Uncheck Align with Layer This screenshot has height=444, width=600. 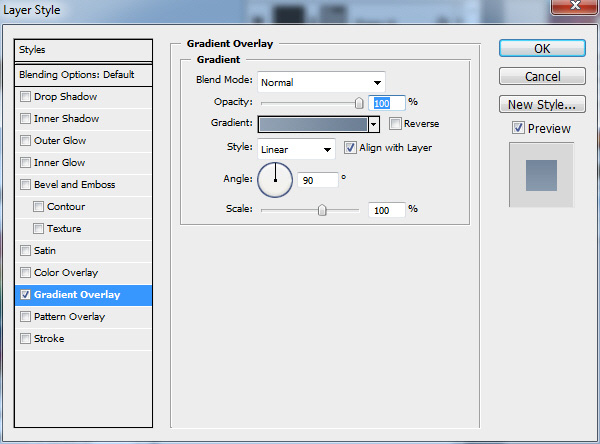(x=350, y=147)
